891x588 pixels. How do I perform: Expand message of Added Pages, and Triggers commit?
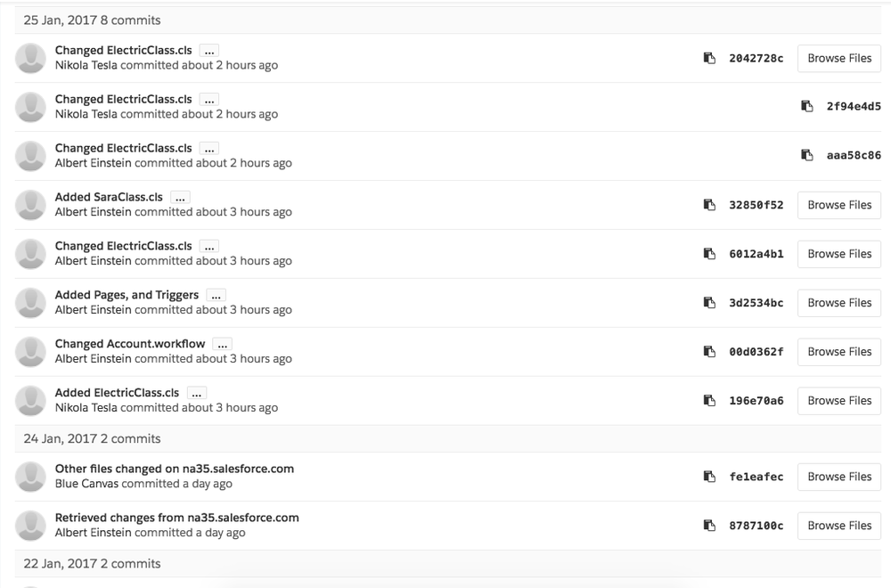pos(216,296)
